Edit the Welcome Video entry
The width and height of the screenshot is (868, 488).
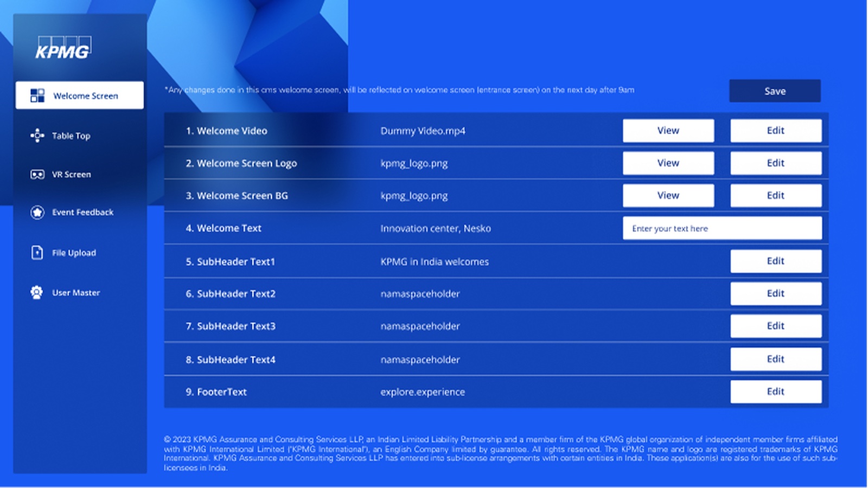point(776,131)
